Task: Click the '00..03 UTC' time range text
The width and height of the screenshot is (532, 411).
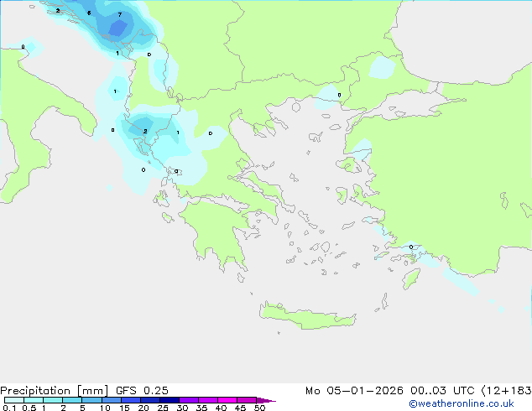Action: coord(442,391)
